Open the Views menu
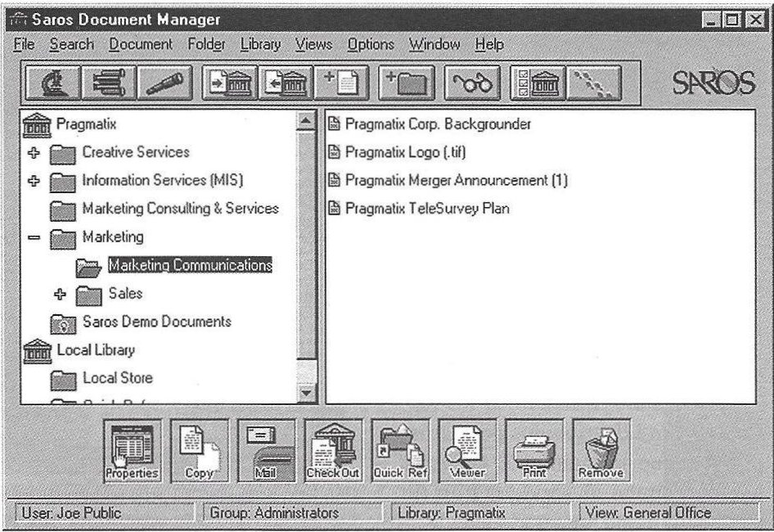 pos(314,44)
